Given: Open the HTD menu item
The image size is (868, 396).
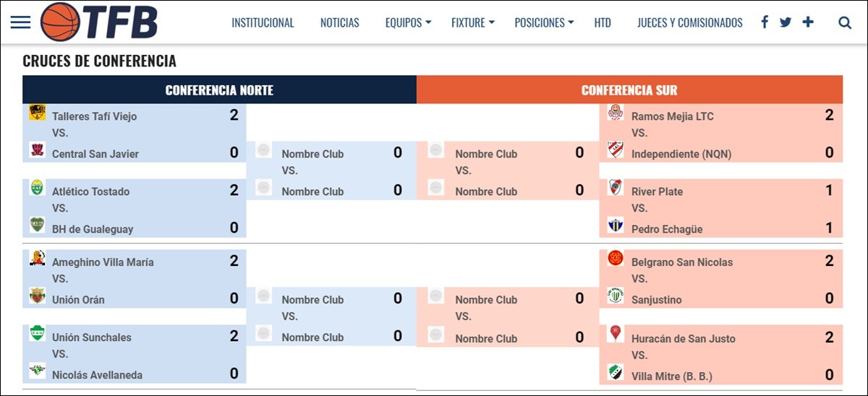Looking at the screenshot, I should coord(603,22).
